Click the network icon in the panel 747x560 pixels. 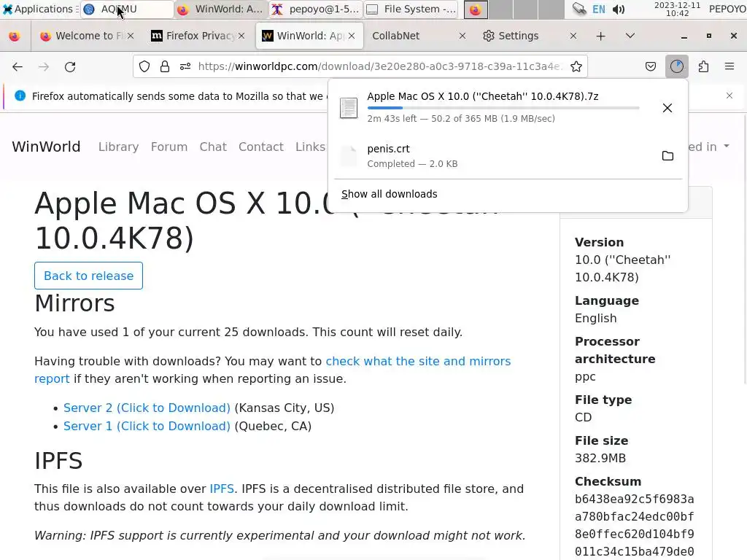click(x=579, y=9)
